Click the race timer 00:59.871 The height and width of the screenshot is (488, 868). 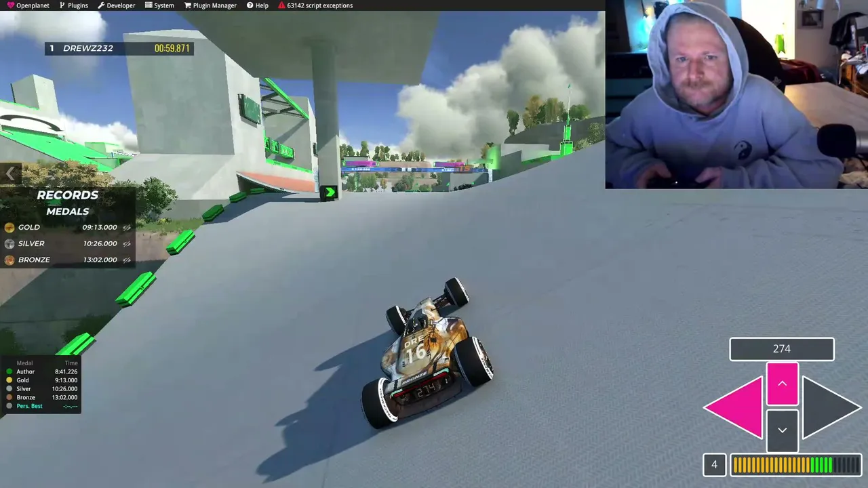pyautogui.click(x=172, y=48)
